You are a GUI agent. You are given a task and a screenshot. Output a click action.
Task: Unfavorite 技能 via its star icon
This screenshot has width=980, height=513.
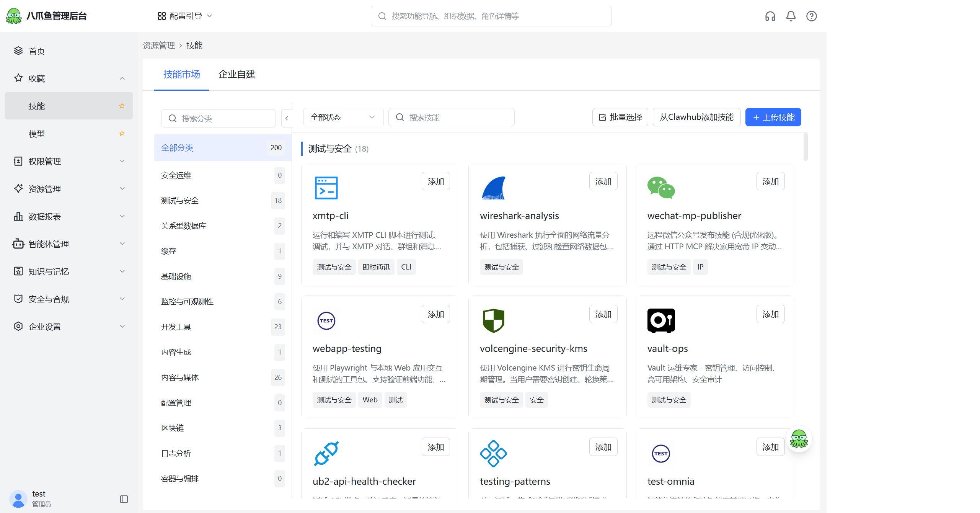[122, 106]
